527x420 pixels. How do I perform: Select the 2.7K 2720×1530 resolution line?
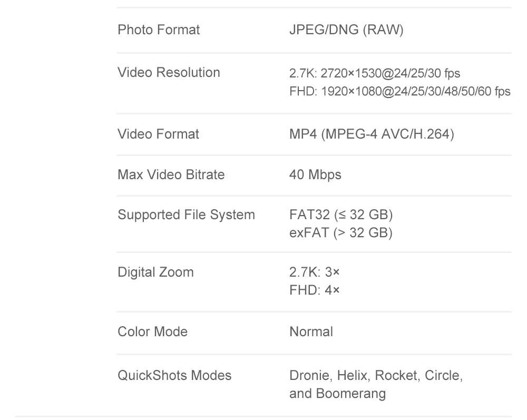point(375,73)
